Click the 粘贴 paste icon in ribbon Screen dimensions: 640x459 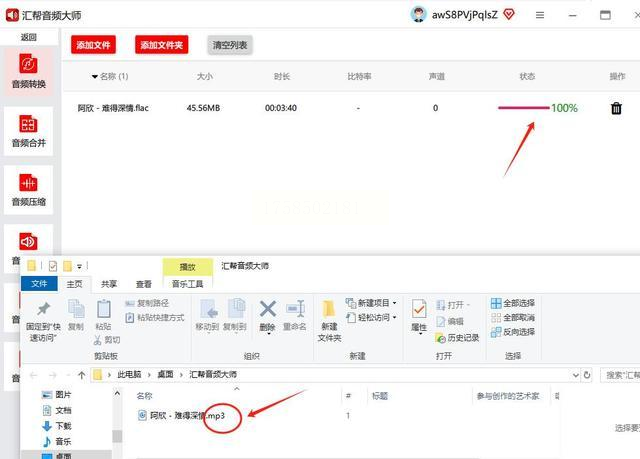pos(103,309)
